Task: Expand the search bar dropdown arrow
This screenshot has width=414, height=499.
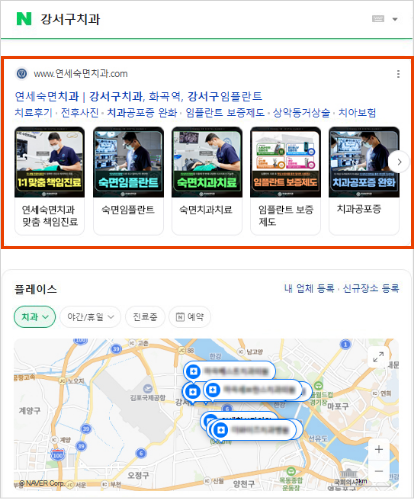Action: click(395, 19)
